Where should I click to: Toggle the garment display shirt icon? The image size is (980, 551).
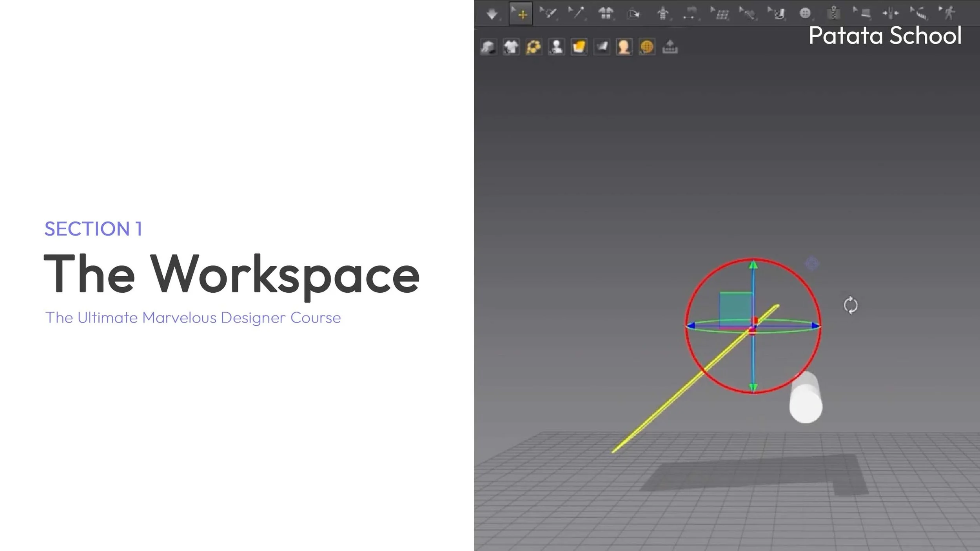tap(511, 47)
